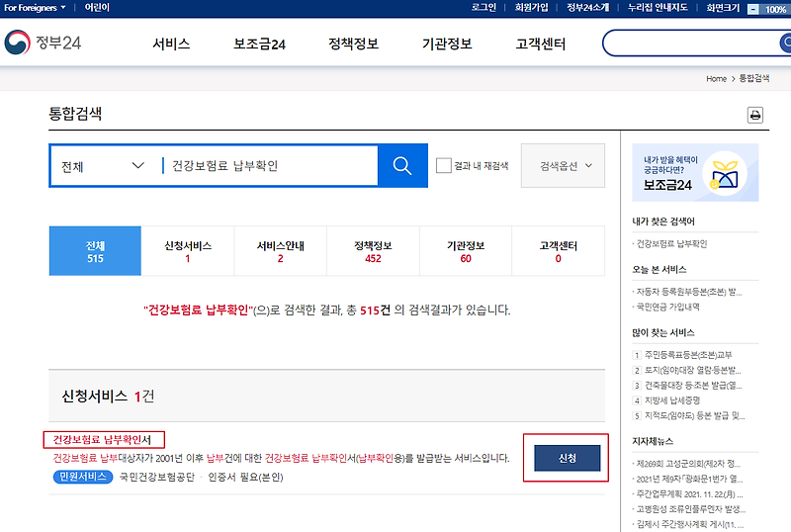This screenshot has height=532, width=791.
Task: Click the printer icon
Action: pyautogui.click(x=754, y=115)
